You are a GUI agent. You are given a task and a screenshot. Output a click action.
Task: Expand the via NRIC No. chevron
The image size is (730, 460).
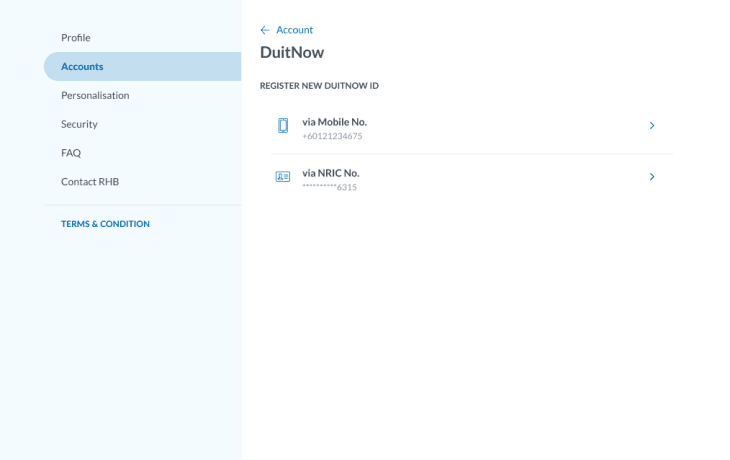pyautogui.click(x=652, y=177)
